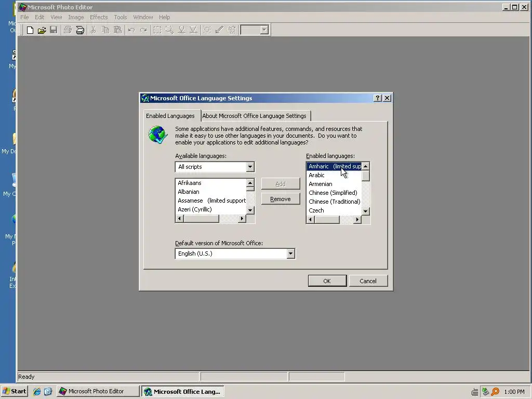Select Czech in enabled languages list
The height and width of the screenshot is (399, 532).
[334, 210]
